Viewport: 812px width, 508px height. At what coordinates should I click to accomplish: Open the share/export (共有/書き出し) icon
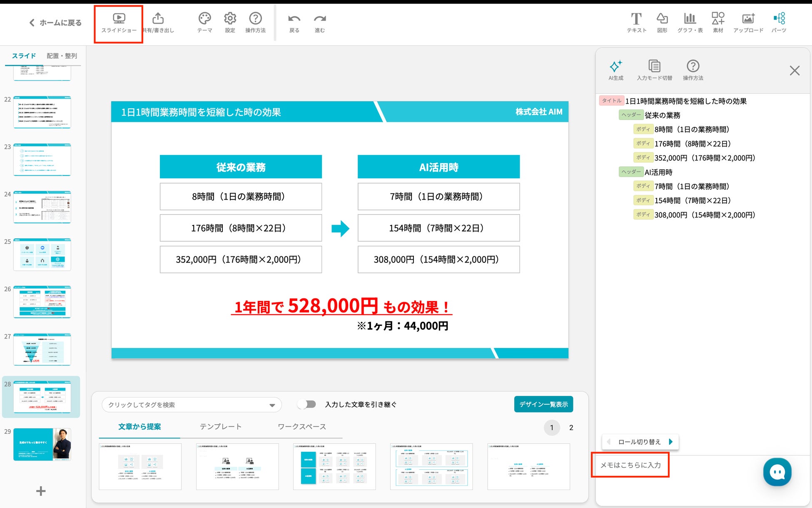click(x=158, y=19)
